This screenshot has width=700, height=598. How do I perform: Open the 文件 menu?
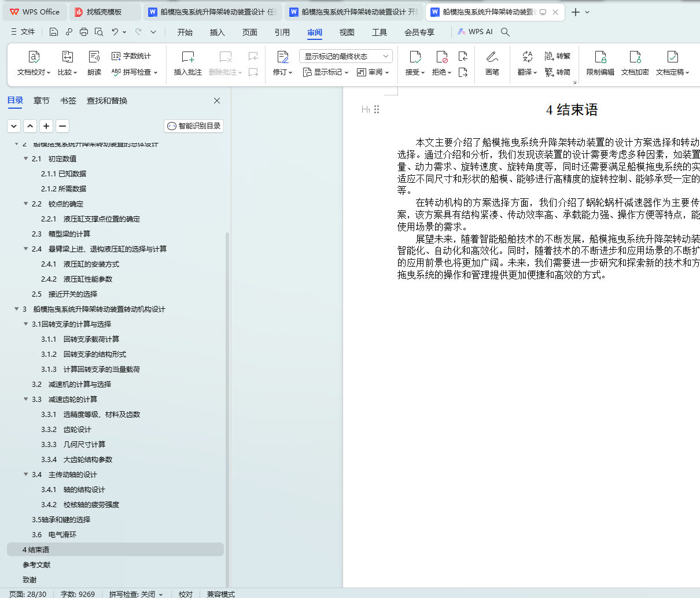[x=23, y=32]
